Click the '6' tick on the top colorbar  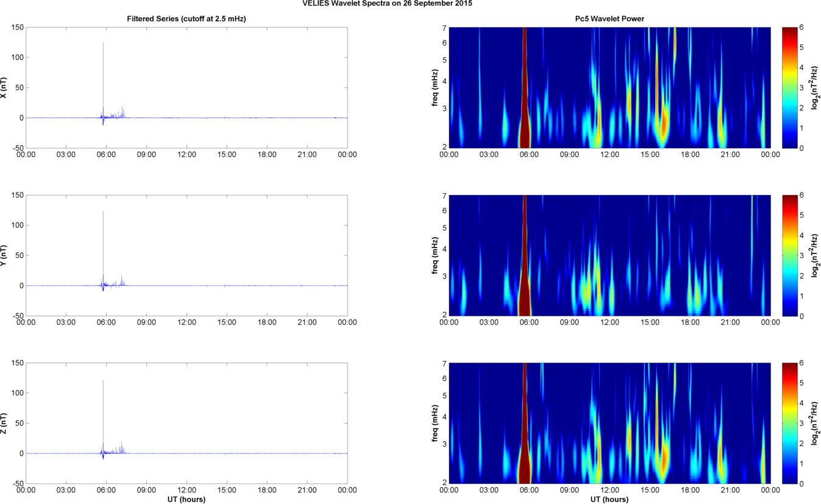click(801, 27)
